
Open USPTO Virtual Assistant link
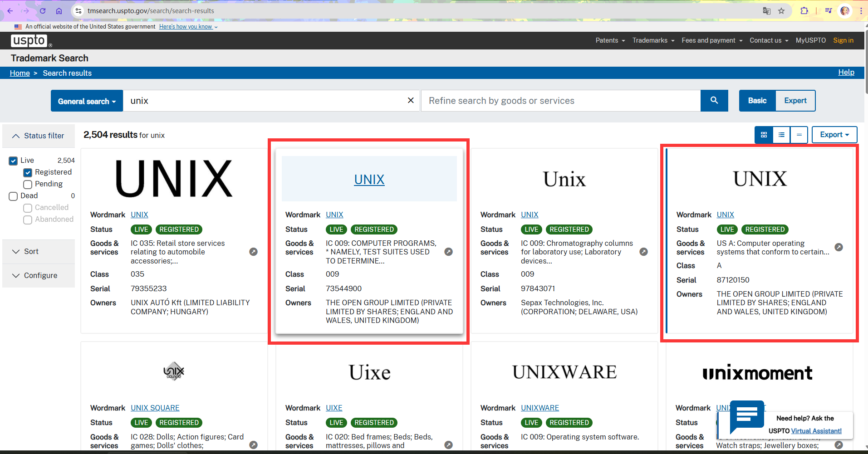pos(816,431)
